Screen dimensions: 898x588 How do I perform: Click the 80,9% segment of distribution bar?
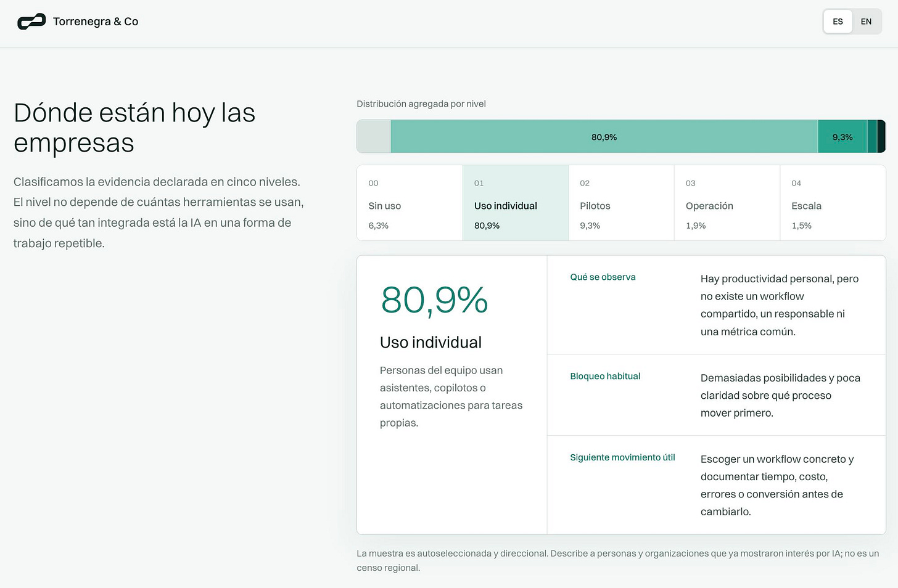tap(604, 136)
